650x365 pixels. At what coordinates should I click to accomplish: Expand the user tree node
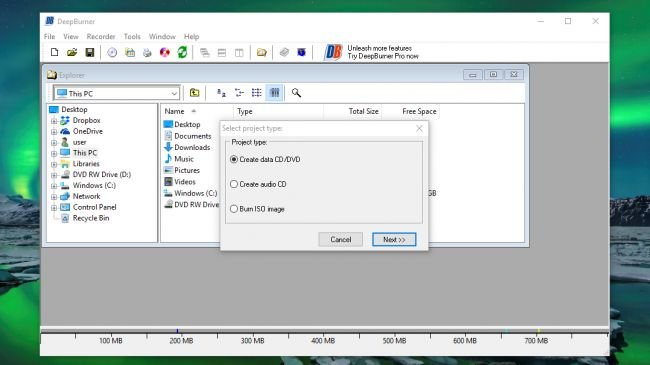click(54, 142)
